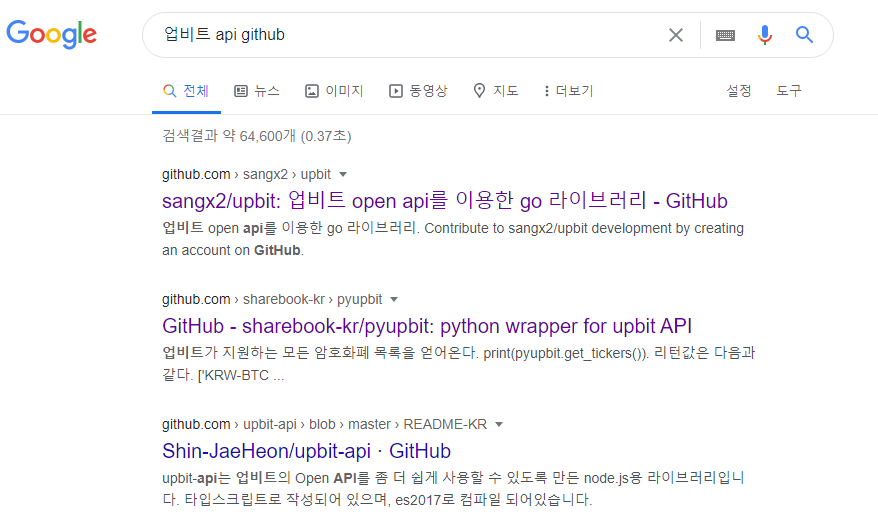Click the github.com › upbit-api › blob breadcrumb
The height and width of the screenshot is (515, 878).
coord(324,424)
